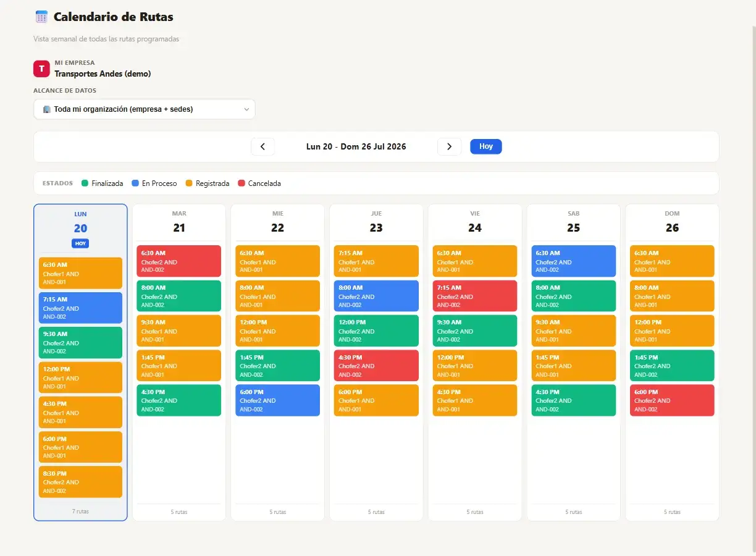This screenshot has width=756, height=556.
Task: Select the JUE 23 day header
Action: coord(376,222)
